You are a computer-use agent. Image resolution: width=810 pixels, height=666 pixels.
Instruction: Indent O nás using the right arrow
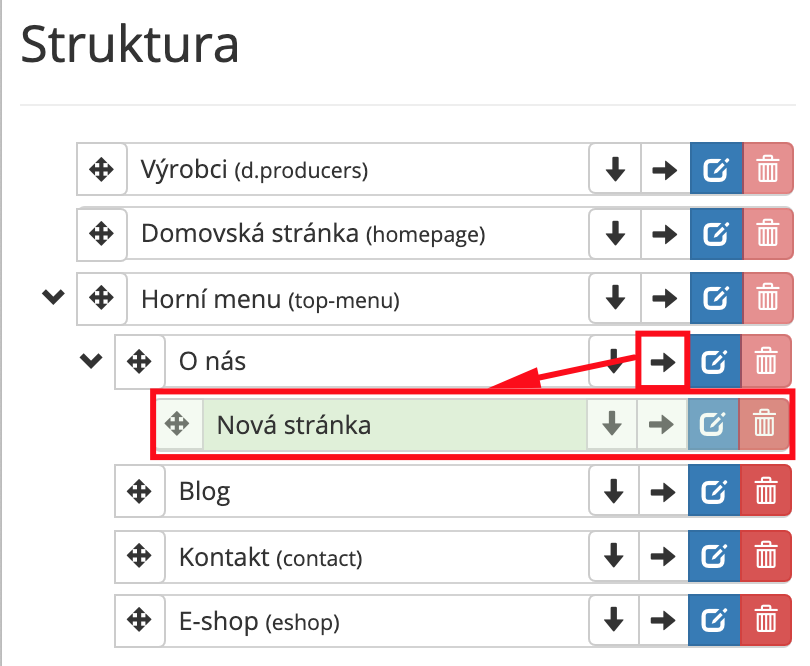pos(663,361)
